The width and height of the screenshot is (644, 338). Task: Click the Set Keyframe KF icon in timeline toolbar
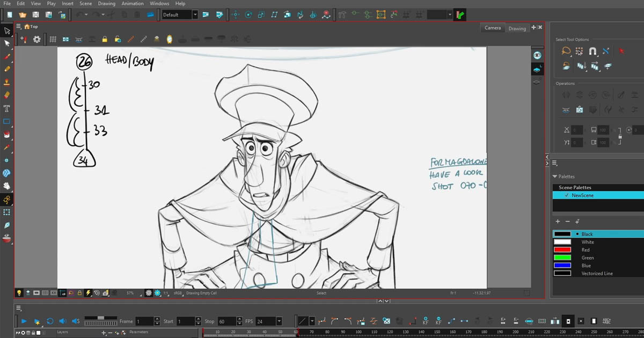coord(426,321)
